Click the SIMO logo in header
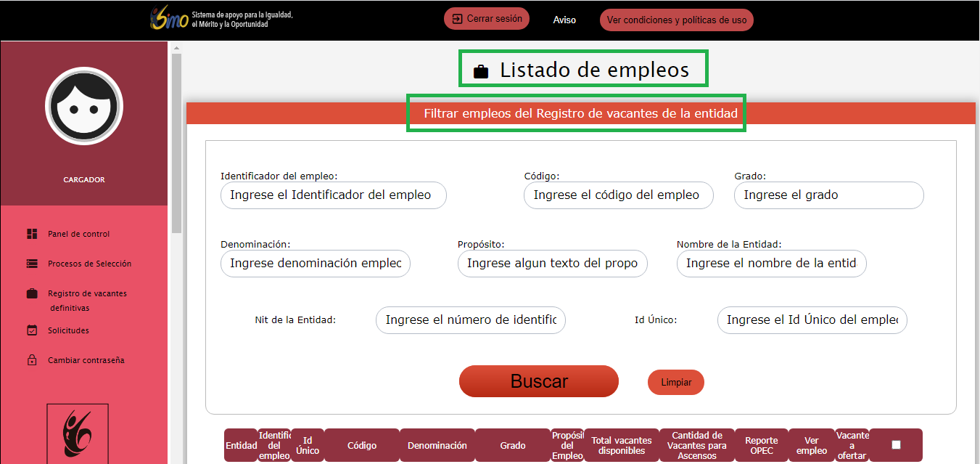The image size is (980, 464). tap(169, 19)
